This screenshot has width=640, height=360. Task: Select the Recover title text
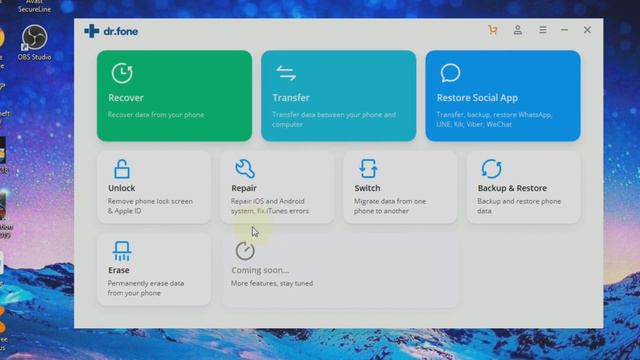click(x=126, y=98)
